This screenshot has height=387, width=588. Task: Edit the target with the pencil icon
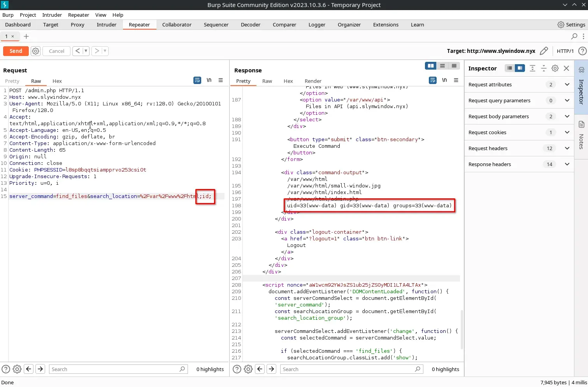(x=544, y=51)
